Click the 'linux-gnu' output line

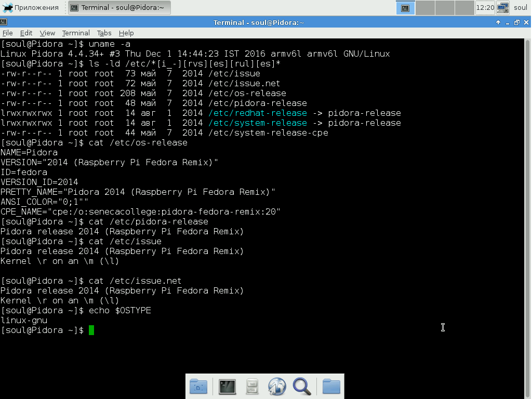(24, 320)
